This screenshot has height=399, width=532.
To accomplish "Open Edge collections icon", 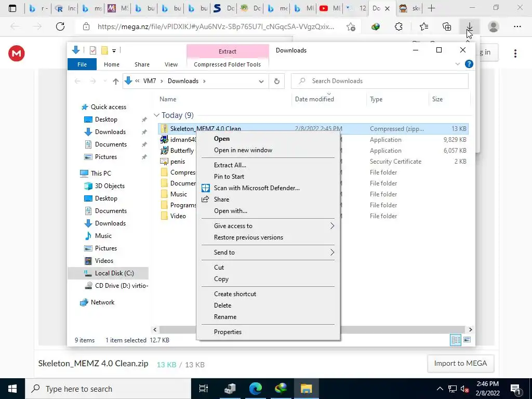I will [x=447, y=26].
